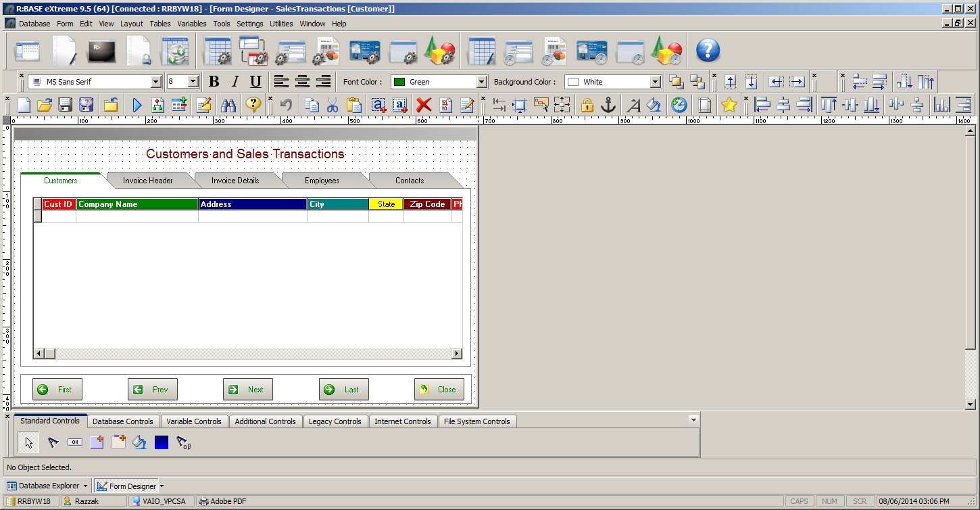980x510 pixels.
Task: Select the OK button control in palette
Action: point(74,442)
